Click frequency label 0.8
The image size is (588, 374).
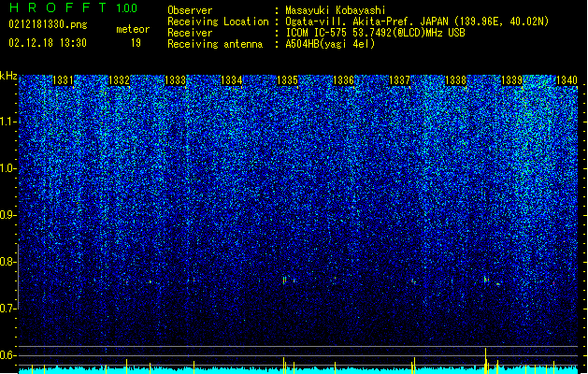pos(7,262)
